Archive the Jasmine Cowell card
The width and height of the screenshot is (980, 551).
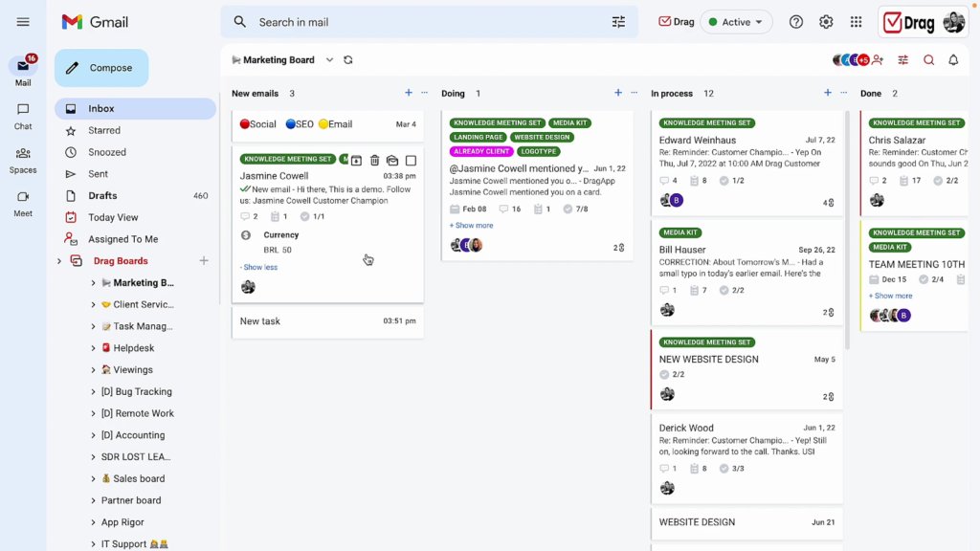(x=356, y=161)
